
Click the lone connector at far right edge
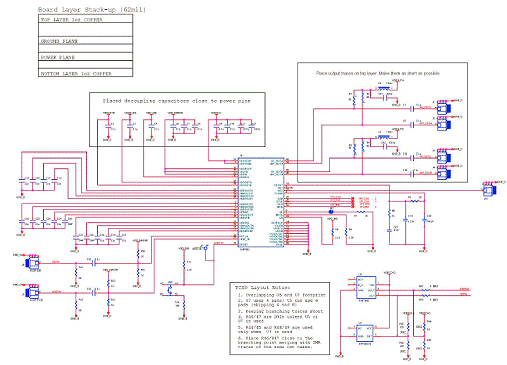[490, 189]
